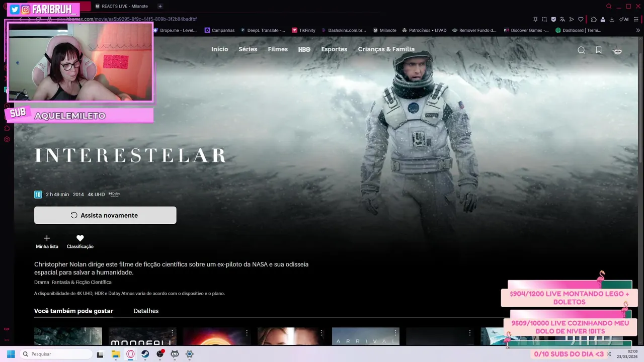The image size is (644, 362).
Task: Click the browser address bar URL
Action: click(x=127, y=19)
